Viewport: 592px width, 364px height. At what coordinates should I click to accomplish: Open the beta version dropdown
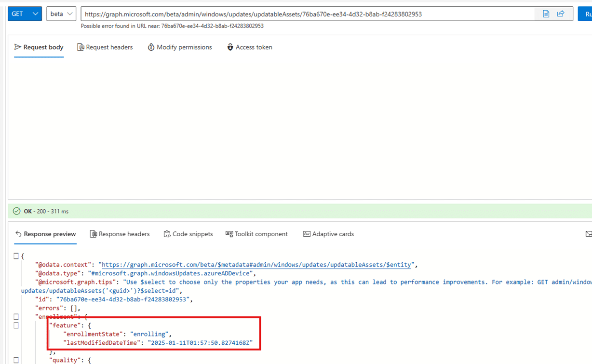tap(61, 13)
